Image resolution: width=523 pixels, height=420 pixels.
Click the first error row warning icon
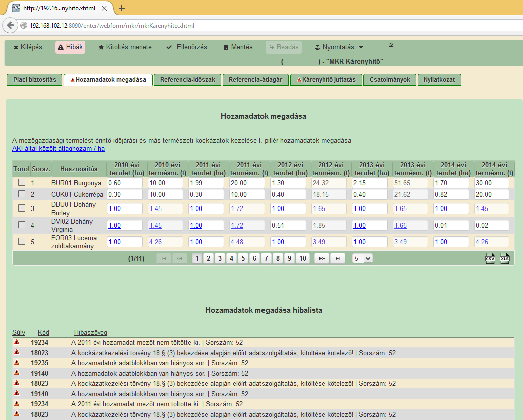(x=17, y=342)
